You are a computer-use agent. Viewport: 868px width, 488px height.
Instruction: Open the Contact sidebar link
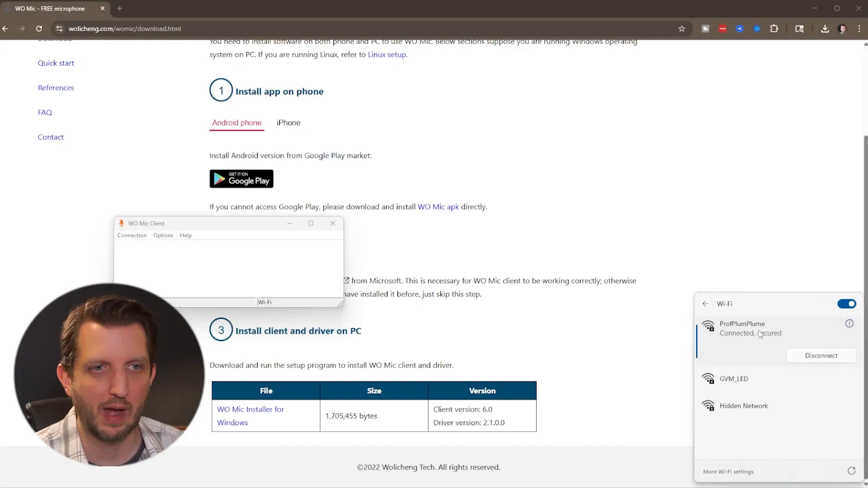(x=51, y=137)
